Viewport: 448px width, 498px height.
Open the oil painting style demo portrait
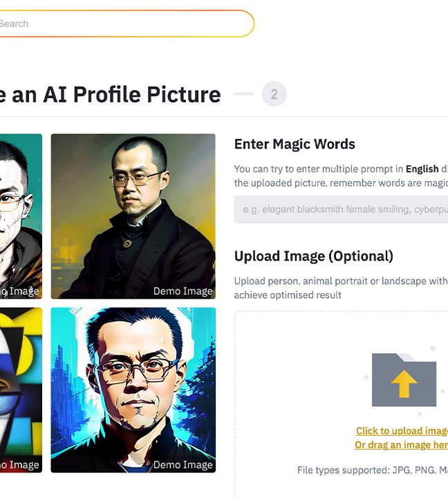click(133, 216)
